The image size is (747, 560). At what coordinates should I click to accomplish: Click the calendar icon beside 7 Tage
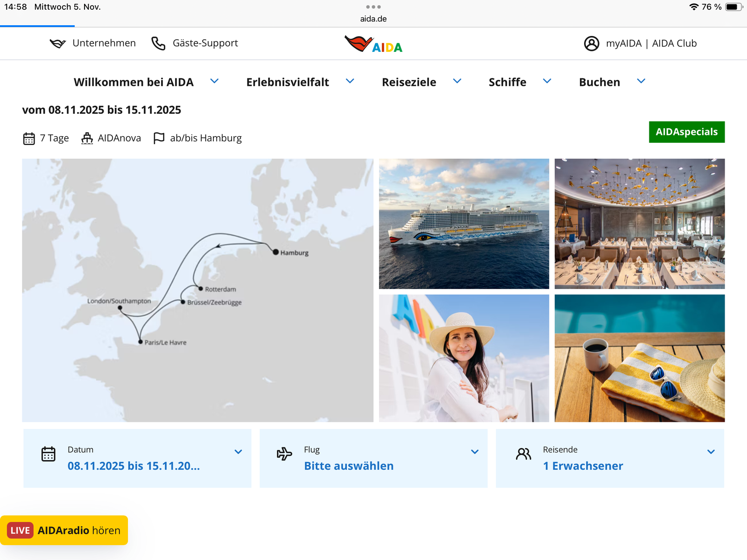tap(29, 139)
